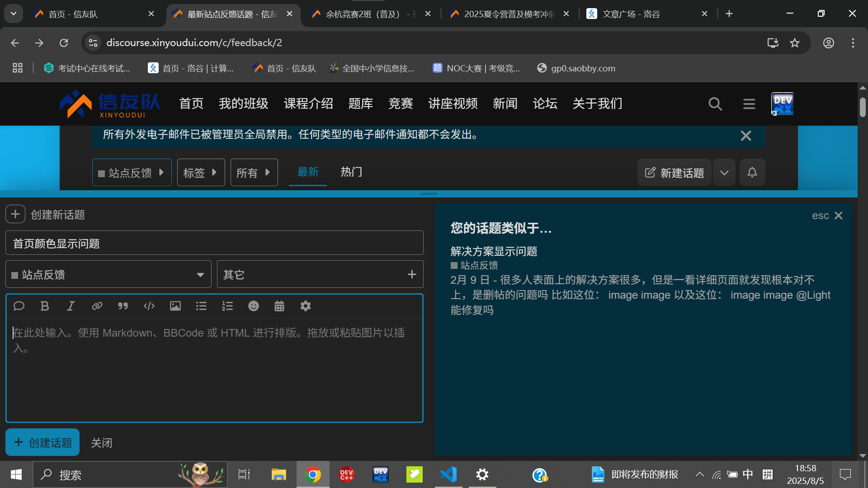The image size is (868, 488).
Task: Open the new topic split-button dropdown arrow
Action: tap(724, 172)
